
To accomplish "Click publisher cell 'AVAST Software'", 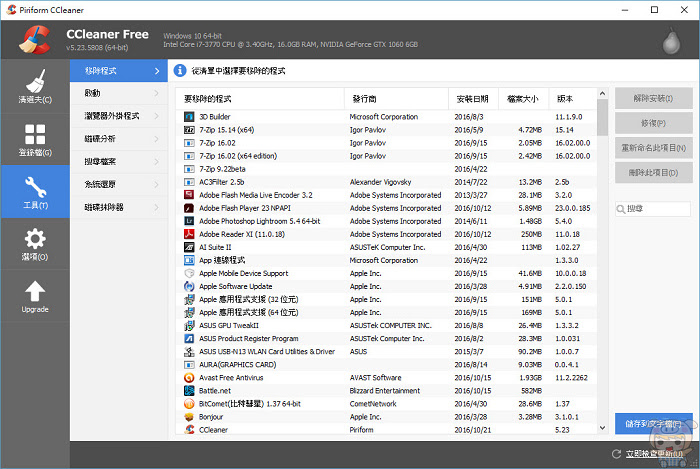I will 375,378.
